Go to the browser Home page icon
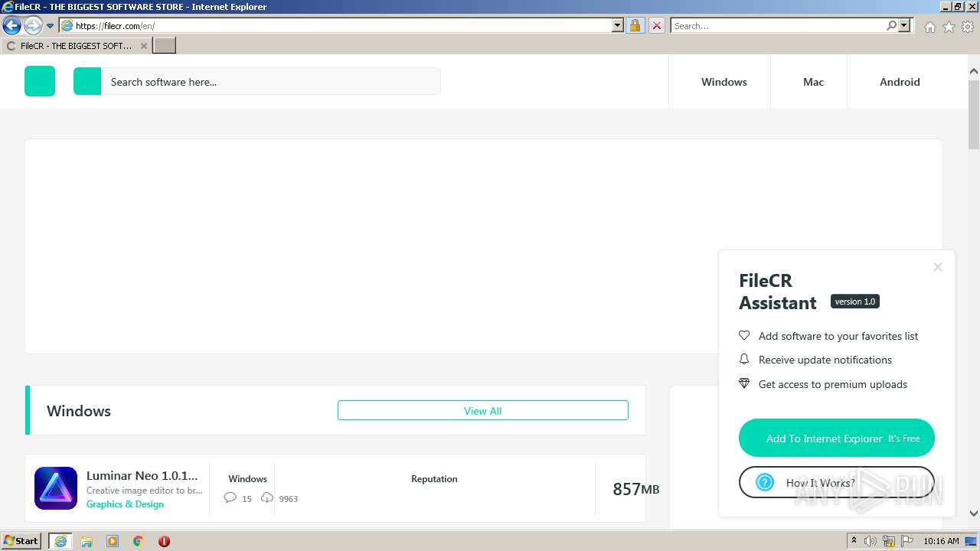Viewport: 980px width, 551px height. point(929,27)
